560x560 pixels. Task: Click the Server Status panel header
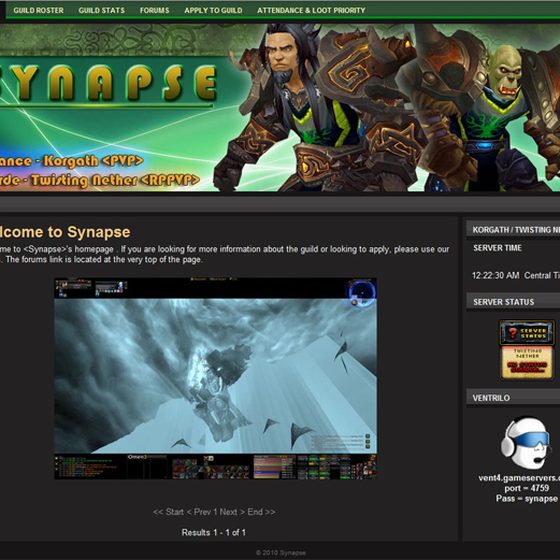click(x=513, y=302)
